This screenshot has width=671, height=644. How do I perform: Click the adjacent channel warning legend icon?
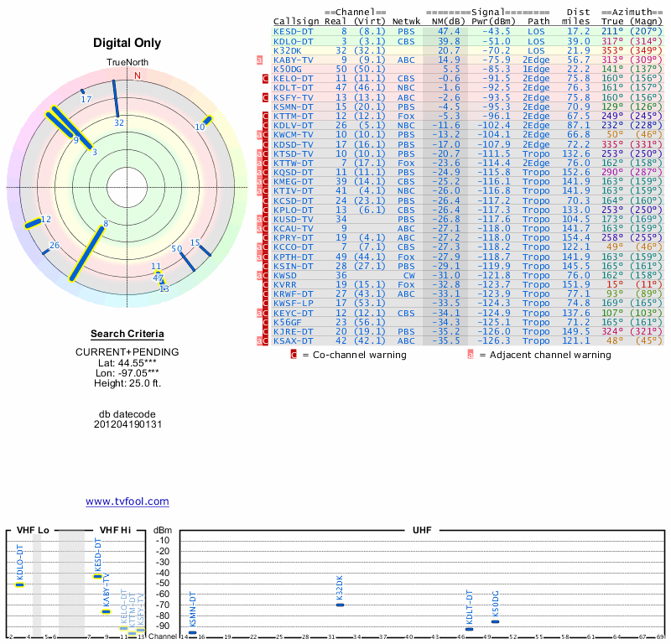[x=471, y=355]
